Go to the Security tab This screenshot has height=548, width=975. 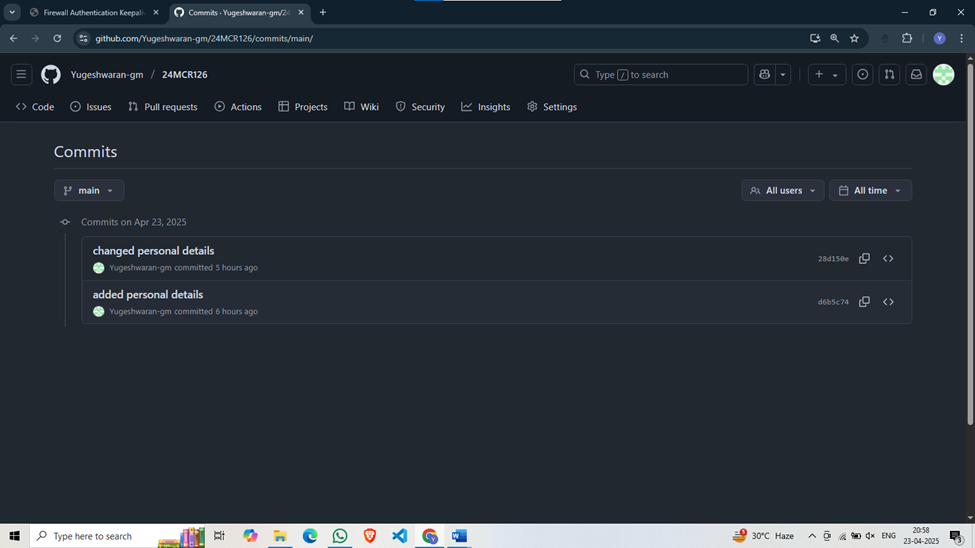tap(420, 107)
